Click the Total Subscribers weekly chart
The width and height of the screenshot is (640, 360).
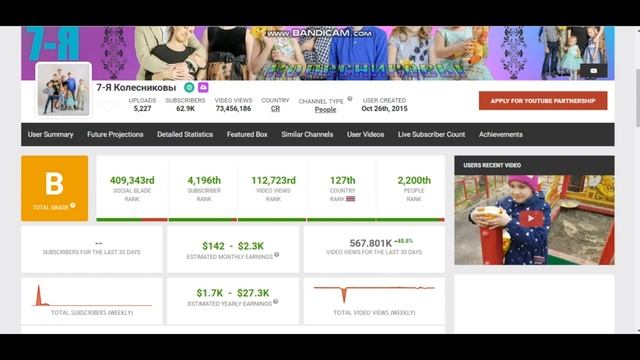92,296
